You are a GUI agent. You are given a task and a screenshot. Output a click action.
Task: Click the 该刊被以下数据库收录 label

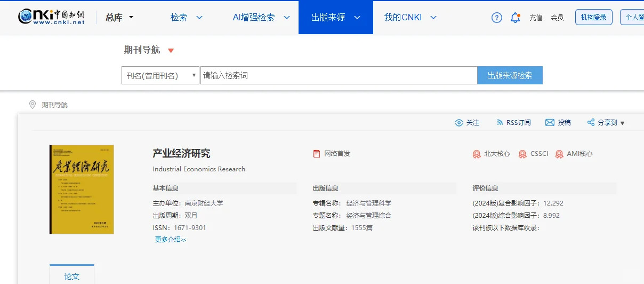[506, 228]
